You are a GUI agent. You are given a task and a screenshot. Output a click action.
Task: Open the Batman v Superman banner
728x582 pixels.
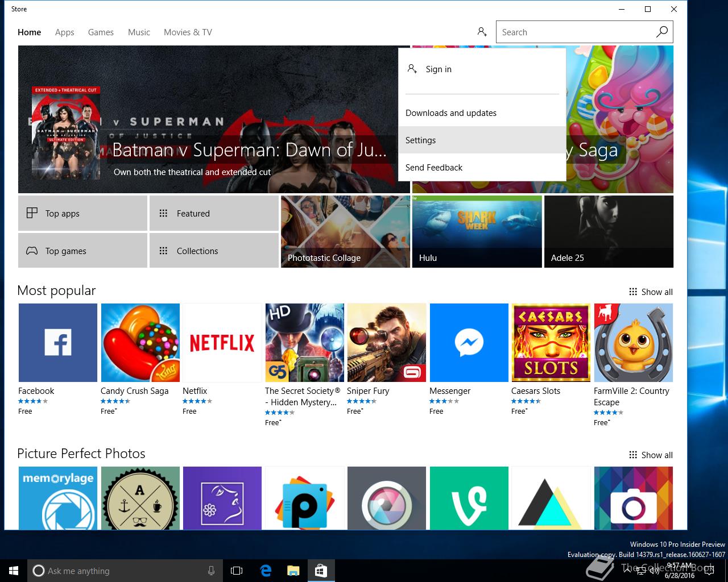[214, 119]
